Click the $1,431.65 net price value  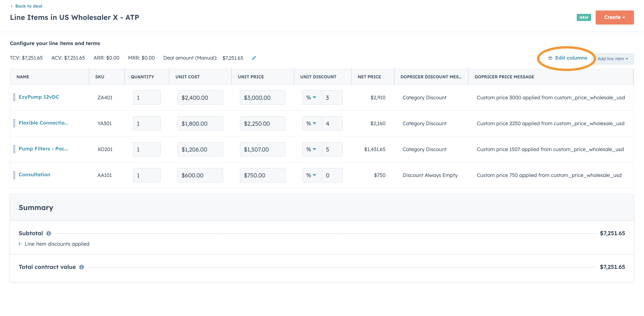[x=375, y=150]
